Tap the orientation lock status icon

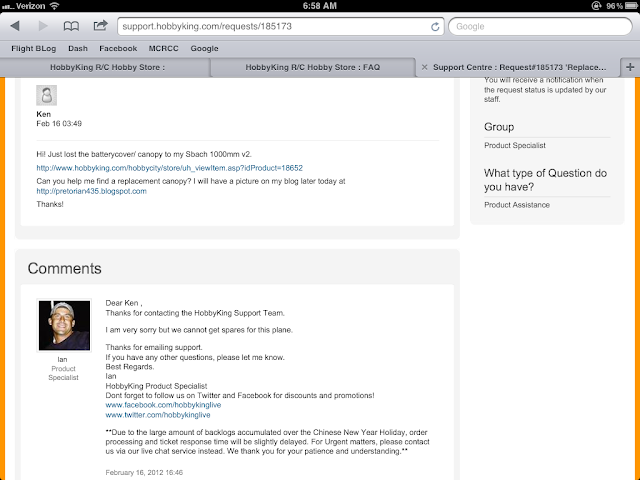(x=596, y=6)
